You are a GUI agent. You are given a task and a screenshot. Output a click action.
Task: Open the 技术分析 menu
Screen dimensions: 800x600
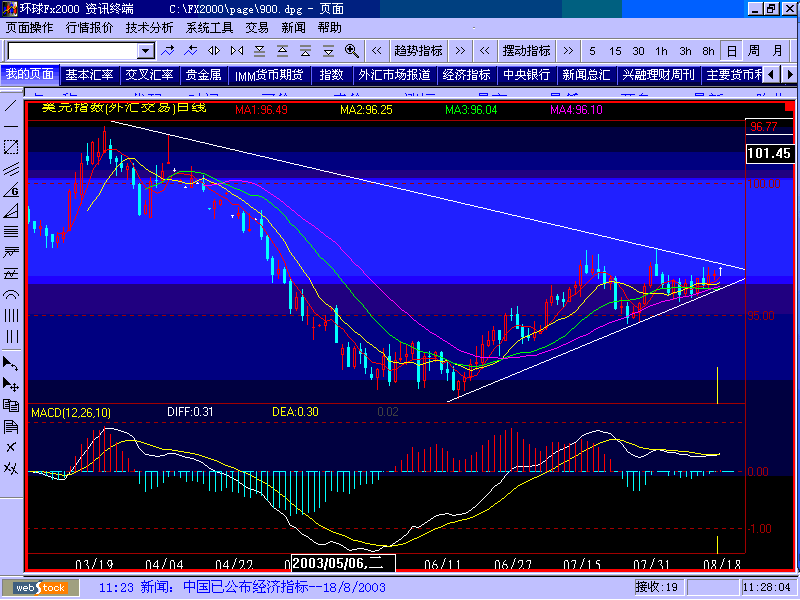click(149, 28)
